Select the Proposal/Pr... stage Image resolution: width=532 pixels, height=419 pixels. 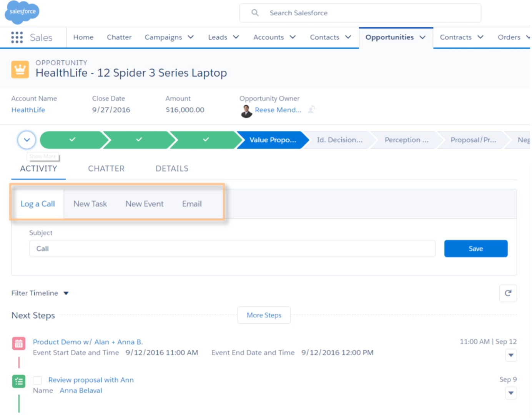coord(473,140)
